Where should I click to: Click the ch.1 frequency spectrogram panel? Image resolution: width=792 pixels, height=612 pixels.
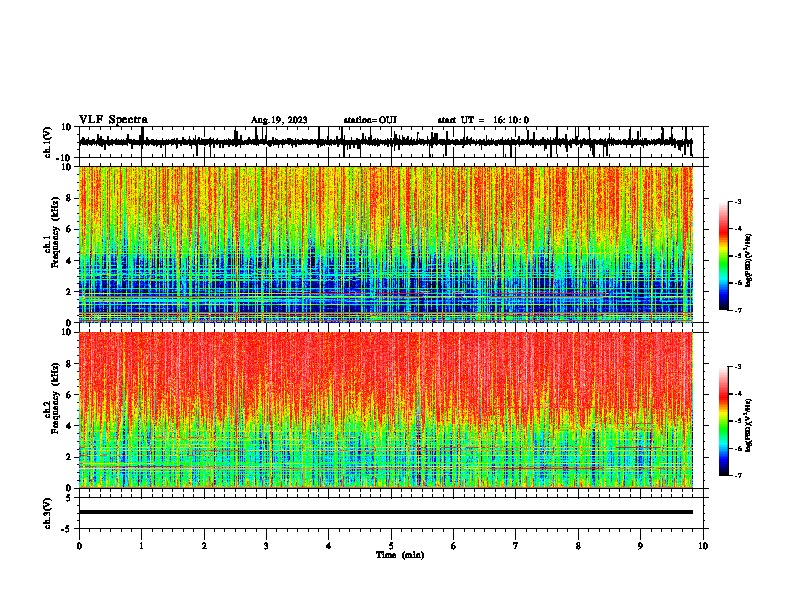386,244
